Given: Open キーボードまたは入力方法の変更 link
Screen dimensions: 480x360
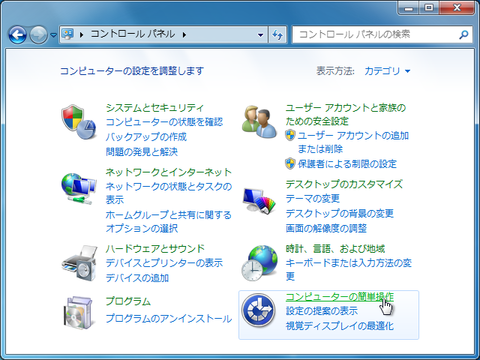Looking at the screenshot, I should tap(349, 270).
